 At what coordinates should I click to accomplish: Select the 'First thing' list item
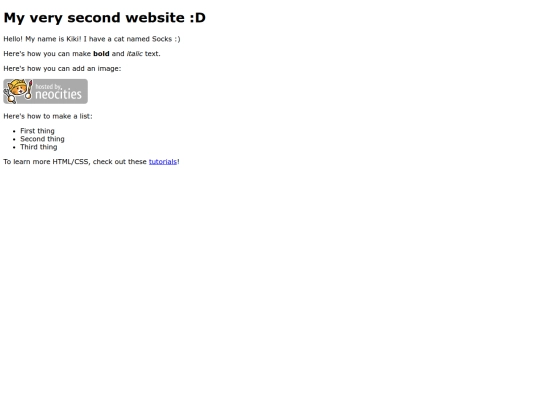pyautogui.click(x=37, y=131)
